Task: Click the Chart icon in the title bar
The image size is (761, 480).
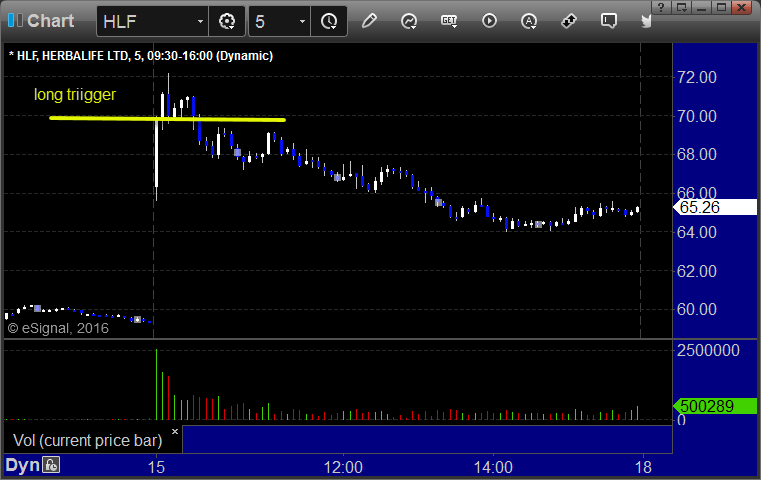Action: tap(15, 20)
